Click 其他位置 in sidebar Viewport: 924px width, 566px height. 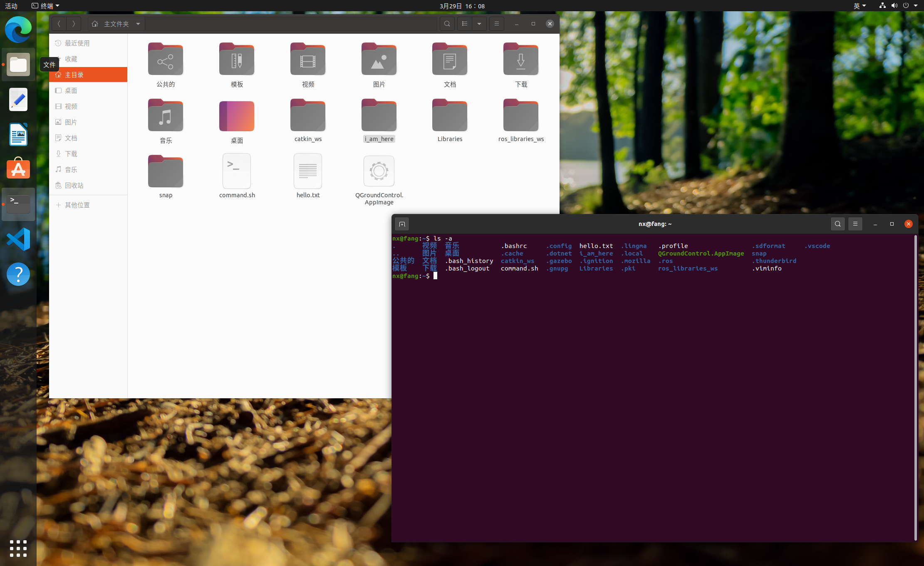tap(88, 205)
